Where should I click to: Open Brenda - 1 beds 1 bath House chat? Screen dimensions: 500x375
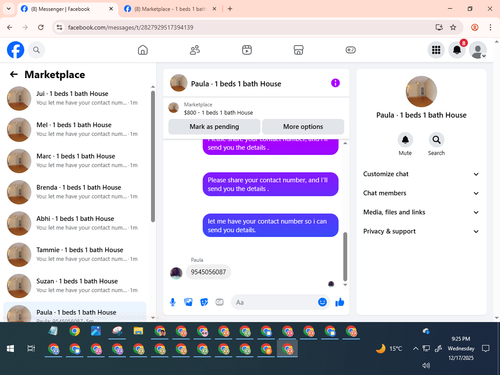coord(75,192)
